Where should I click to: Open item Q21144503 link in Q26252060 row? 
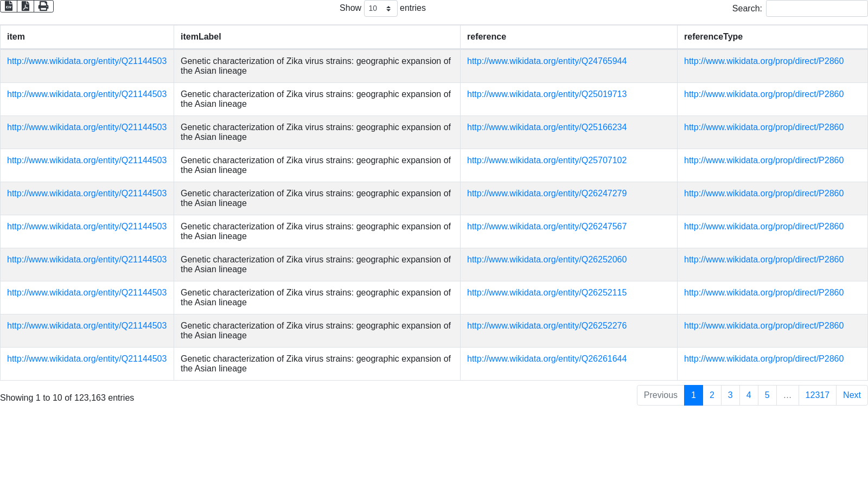click(87, 260)
